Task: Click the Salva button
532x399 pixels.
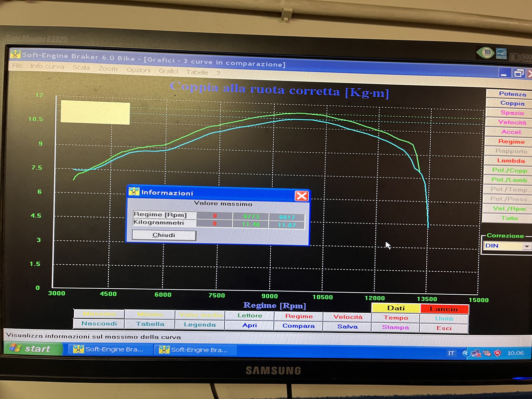Action: 348,327
